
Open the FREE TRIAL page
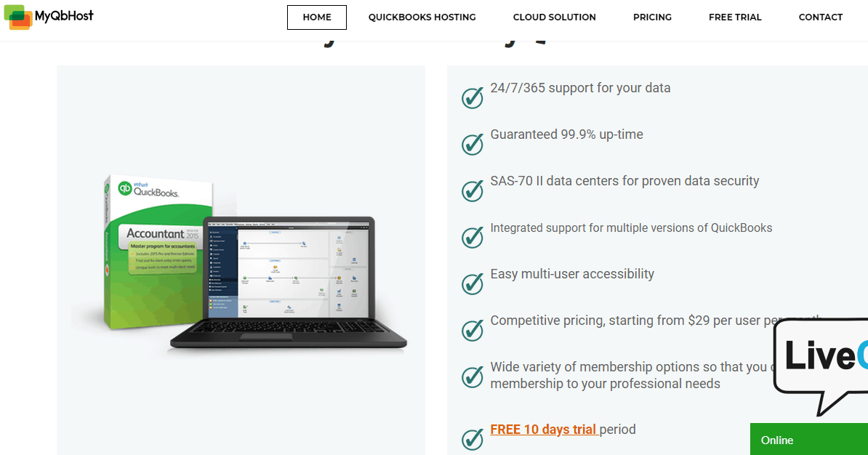(x=734, y=17)
